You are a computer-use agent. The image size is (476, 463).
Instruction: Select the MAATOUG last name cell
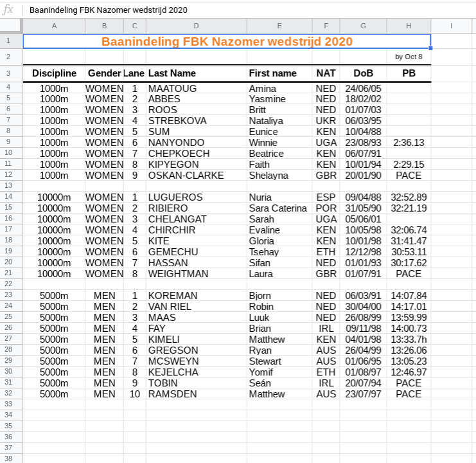click(197, 88)
